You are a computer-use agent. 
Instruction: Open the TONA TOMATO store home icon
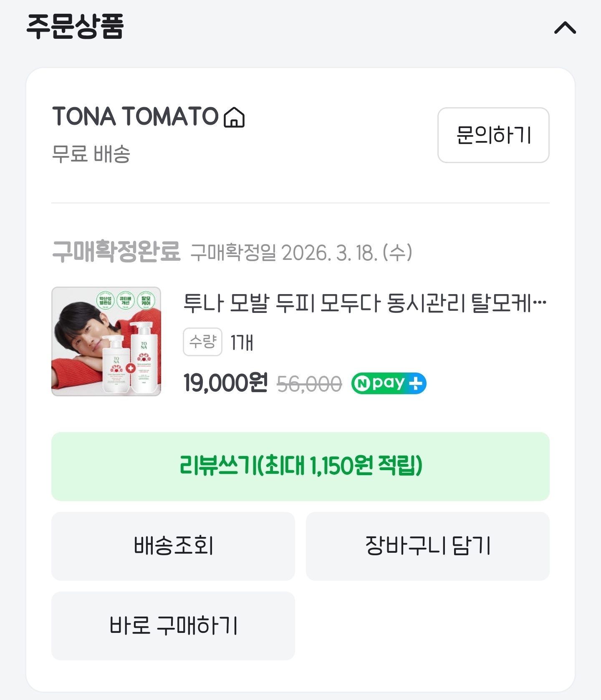click(234, 117)
